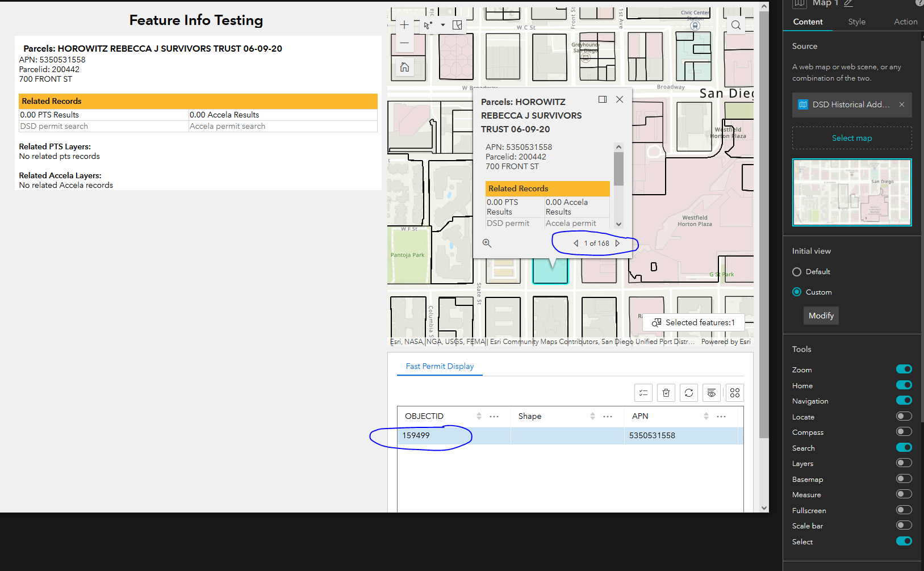Click the dock popup icon in feature popup

pyautogui.click(x=603, y=99)
